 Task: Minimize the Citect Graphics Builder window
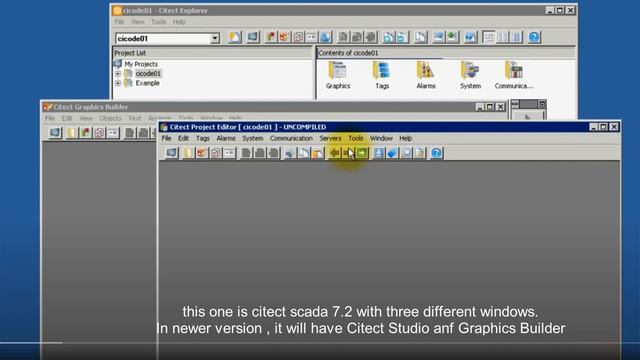(480, 107)
